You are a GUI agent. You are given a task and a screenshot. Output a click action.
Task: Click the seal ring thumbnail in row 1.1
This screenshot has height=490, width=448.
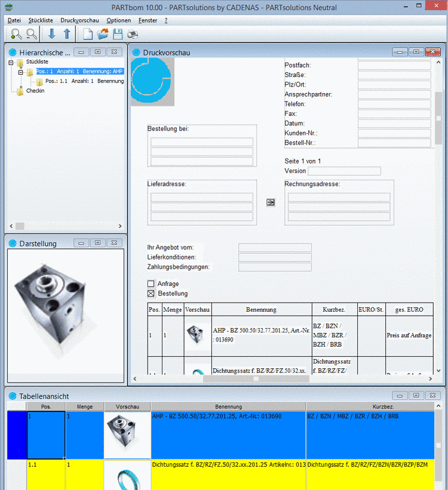(127, 478)
